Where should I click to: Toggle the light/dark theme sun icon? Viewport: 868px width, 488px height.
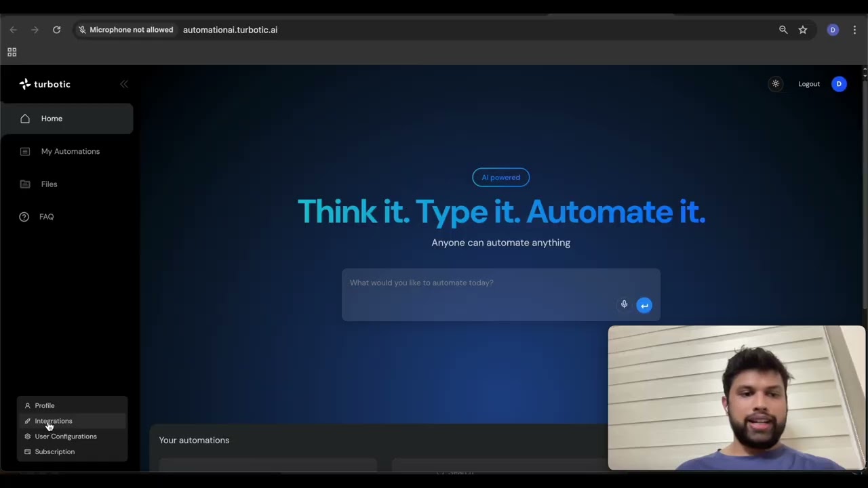(776, 84)
